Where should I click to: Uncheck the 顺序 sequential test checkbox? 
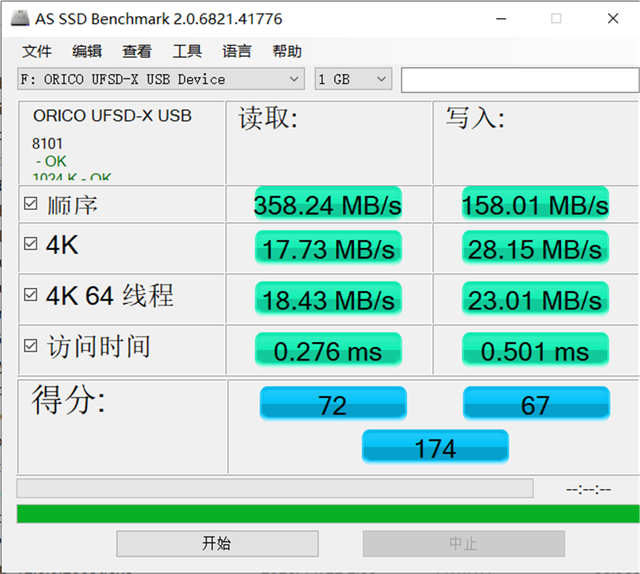point(31,203)
